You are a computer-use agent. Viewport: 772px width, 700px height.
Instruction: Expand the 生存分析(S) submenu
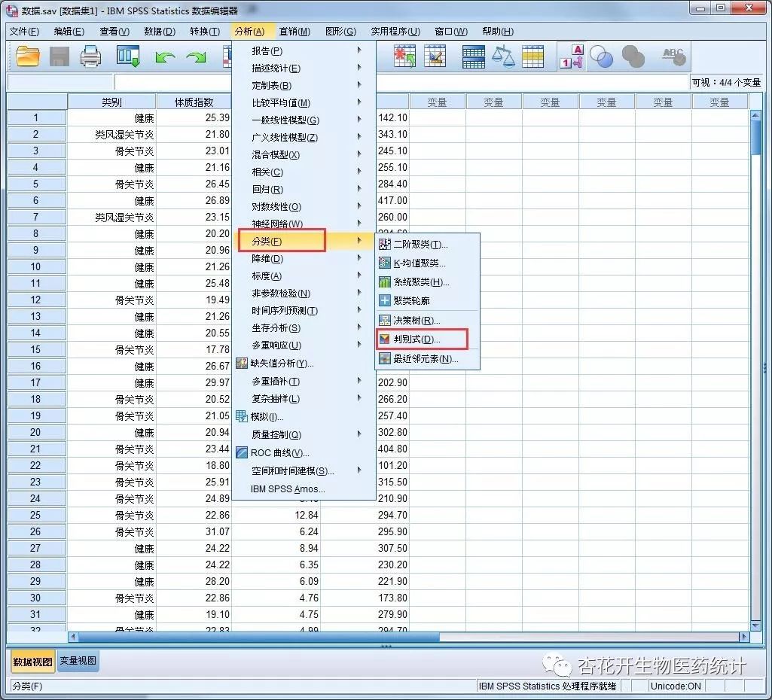[304, 327]
